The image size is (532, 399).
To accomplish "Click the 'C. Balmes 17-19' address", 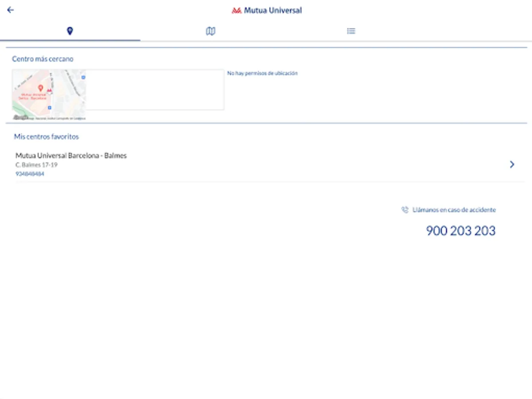I will 36,165.
